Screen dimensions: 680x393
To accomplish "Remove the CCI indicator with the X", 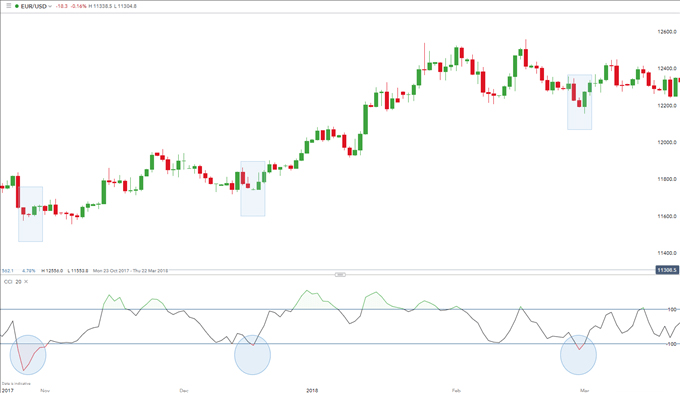I will pos(26,282).
